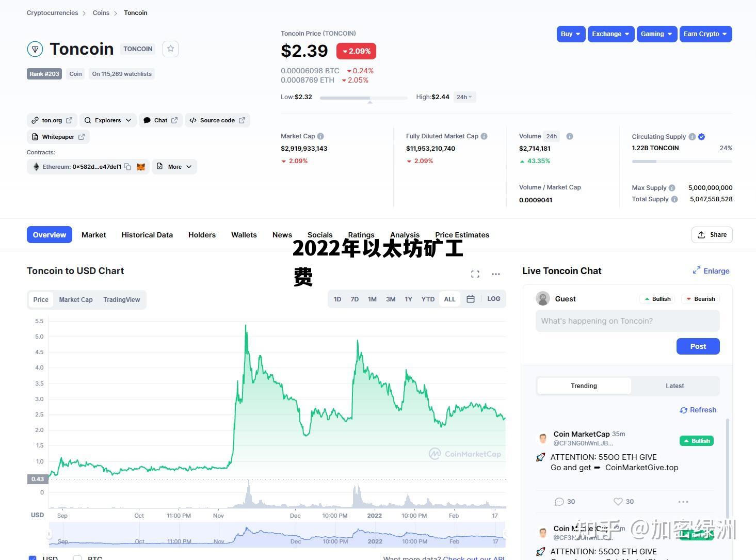Mark sentiment as Bearish
The image size is (756, 560).
tap(701, 299)
